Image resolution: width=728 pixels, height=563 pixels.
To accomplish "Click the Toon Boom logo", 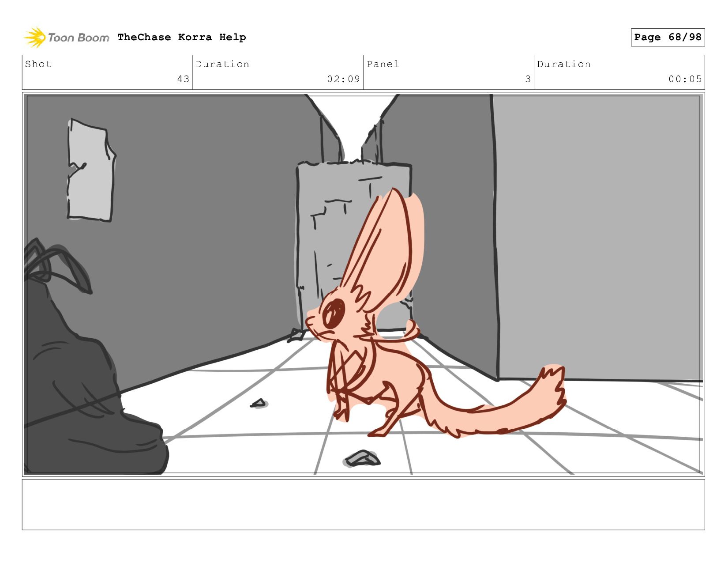I will point(66,37).
